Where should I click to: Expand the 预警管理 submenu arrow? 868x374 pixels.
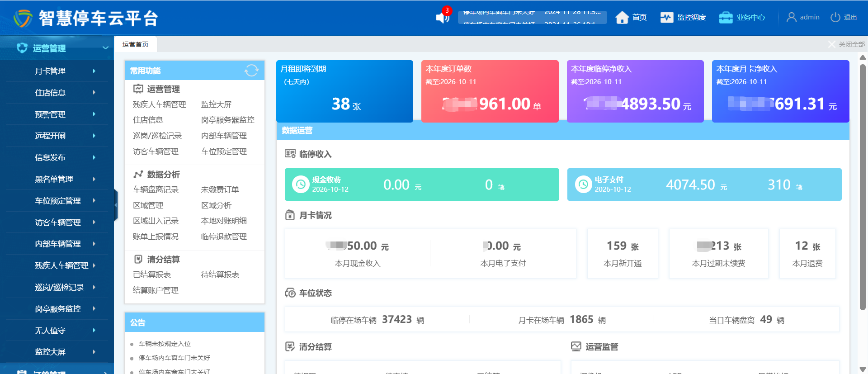click(x=94, y=114)
